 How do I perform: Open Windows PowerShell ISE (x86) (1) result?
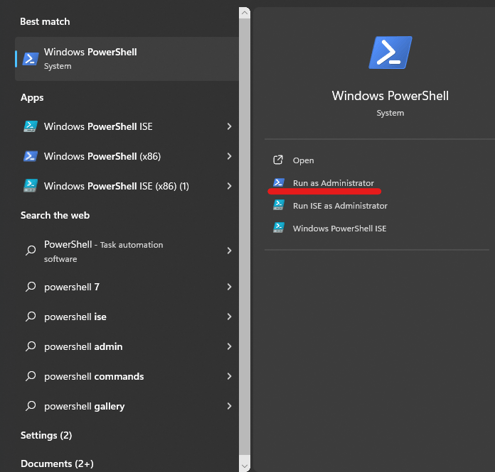point(127,186)
